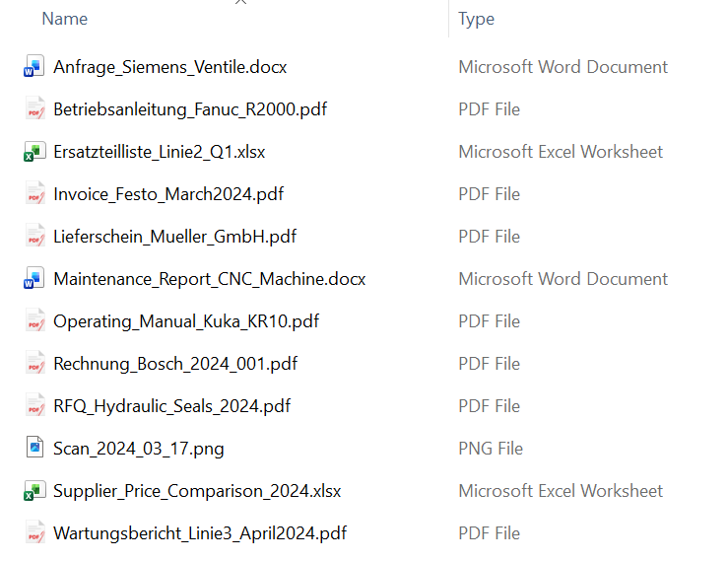Click PDF File type in Betriebsanleitung_Fanuc_R2000 row
Viewport: 728px width, 561px height.
click(489, 109)
